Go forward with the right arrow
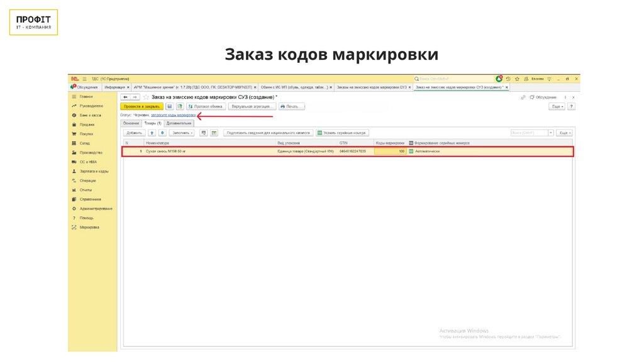 point(135,97)
